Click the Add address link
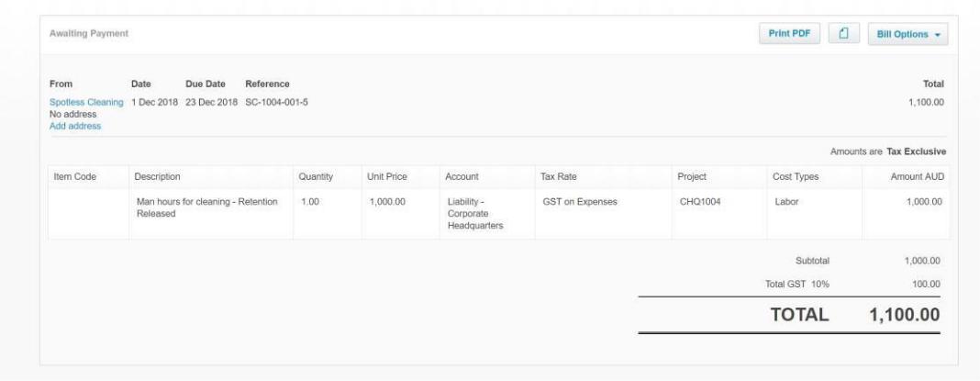This screenshot has height=381, width=980. pyautogui.click(x=75, y=126)
